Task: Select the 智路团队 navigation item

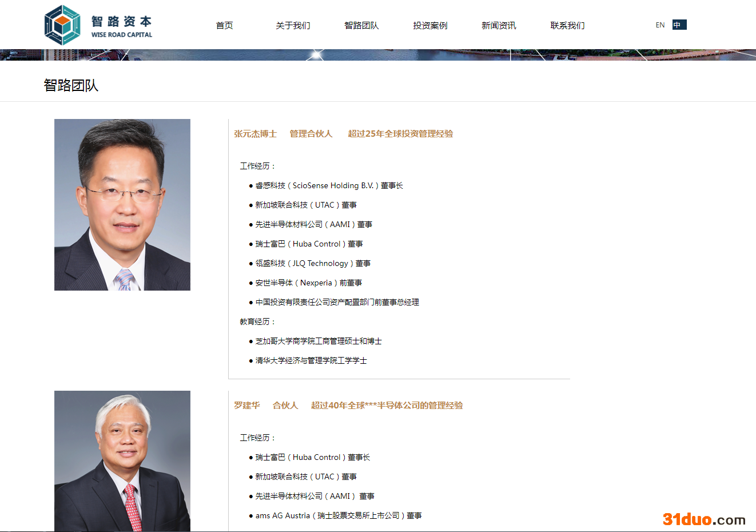Action: pos(361,25)
